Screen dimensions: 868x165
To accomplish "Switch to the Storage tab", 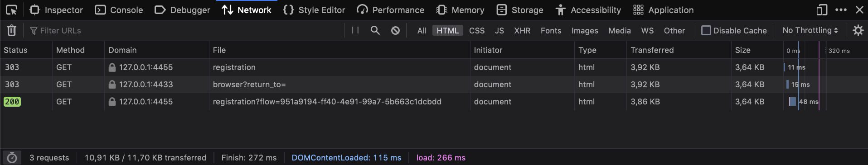I will [x=520, y=10].
